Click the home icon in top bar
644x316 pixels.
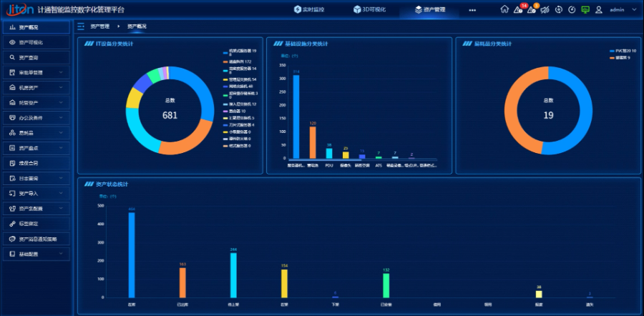(504, 9)
